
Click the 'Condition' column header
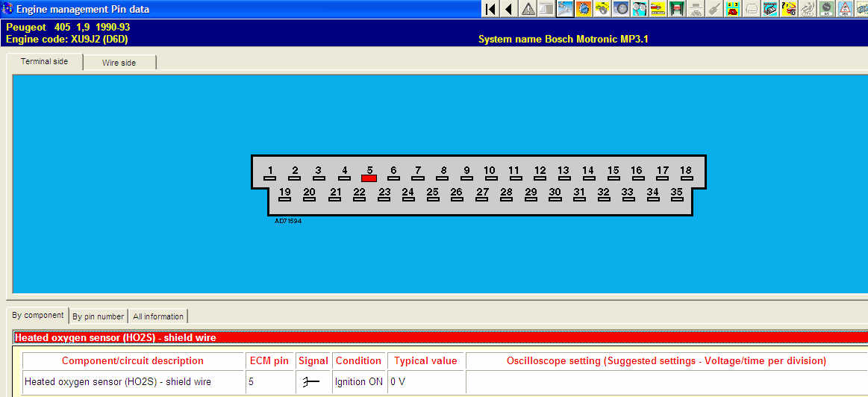[x=359, y=361]
